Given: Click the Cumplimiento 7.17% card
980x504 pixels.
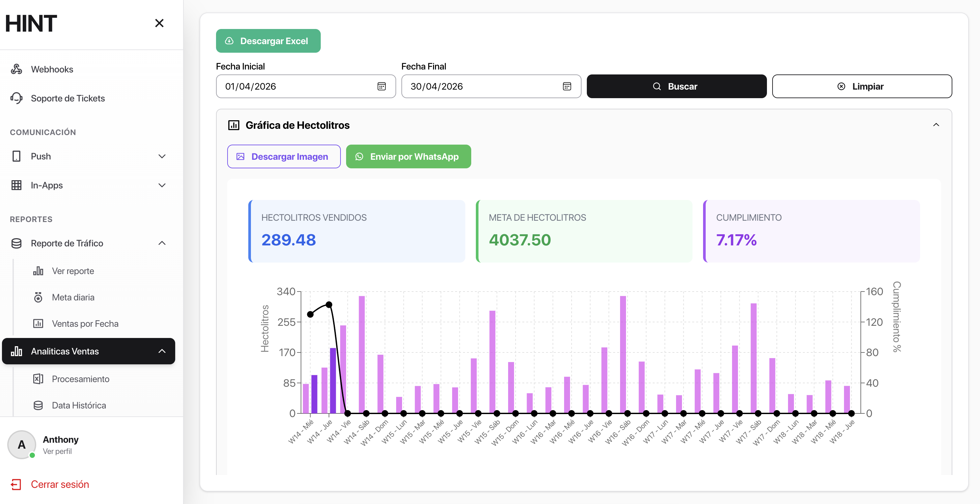Looking at the screenshot, I should pyautogui.click(x=813, y=231).
